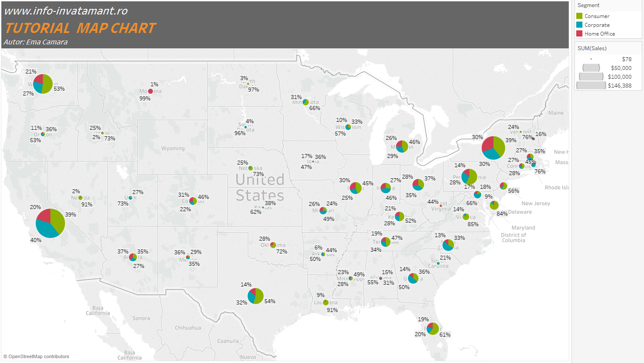Select the Tennessee pie chart

(x=386, y=242)
